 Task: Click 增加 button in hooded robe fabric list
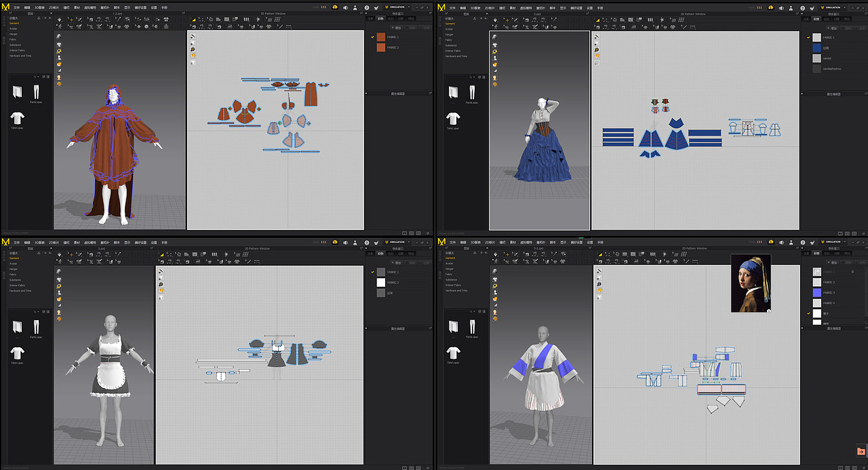pos(397,28)
